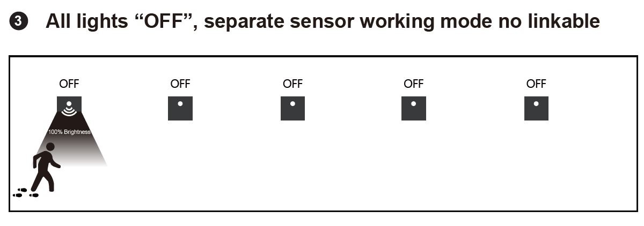
Task: Select the second sensor light square
Action: tap(180, 108)
